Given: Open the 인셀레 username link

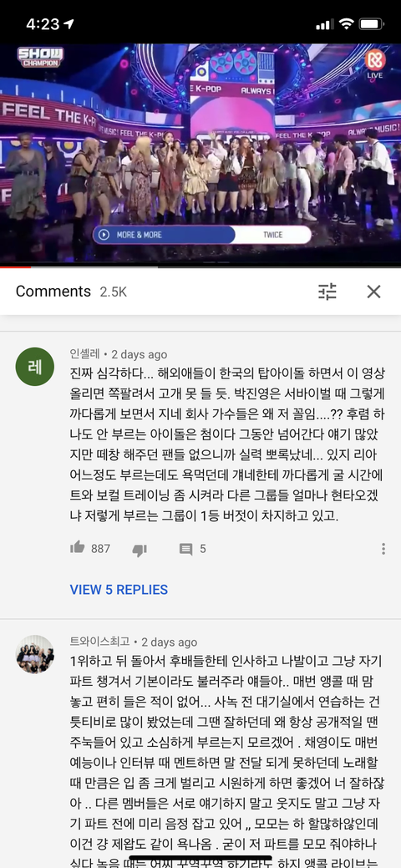Looking at the screenshot, I should click(x=84, y=354).
